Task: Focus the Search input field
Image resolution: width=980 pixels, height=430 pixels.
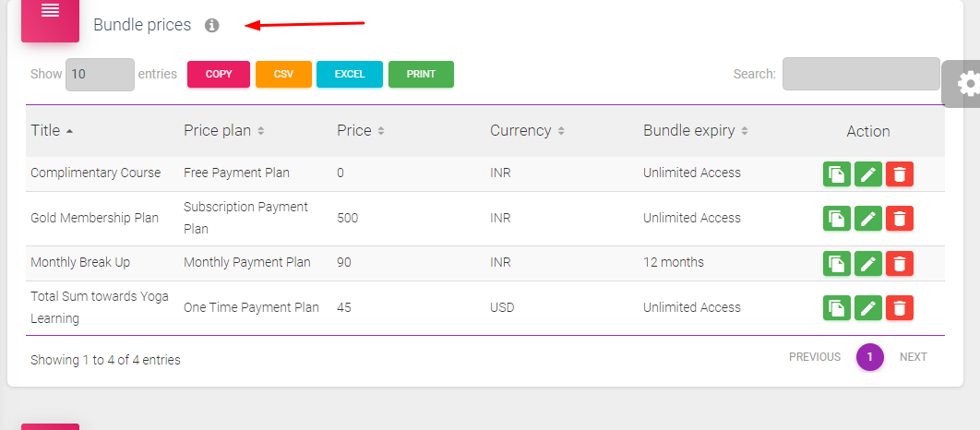Action: [x=861, y=74]
